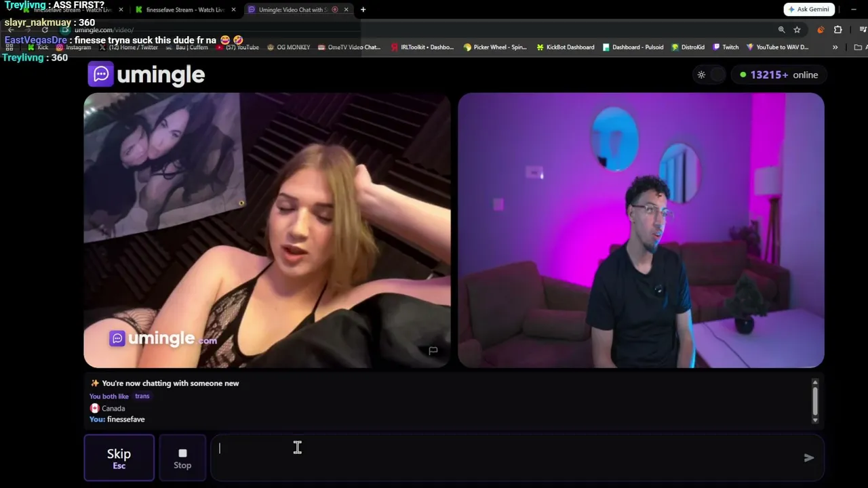Close the Umingle Video Chat tab
This screenshot has width=868, height=488.
tap(346, 9)
